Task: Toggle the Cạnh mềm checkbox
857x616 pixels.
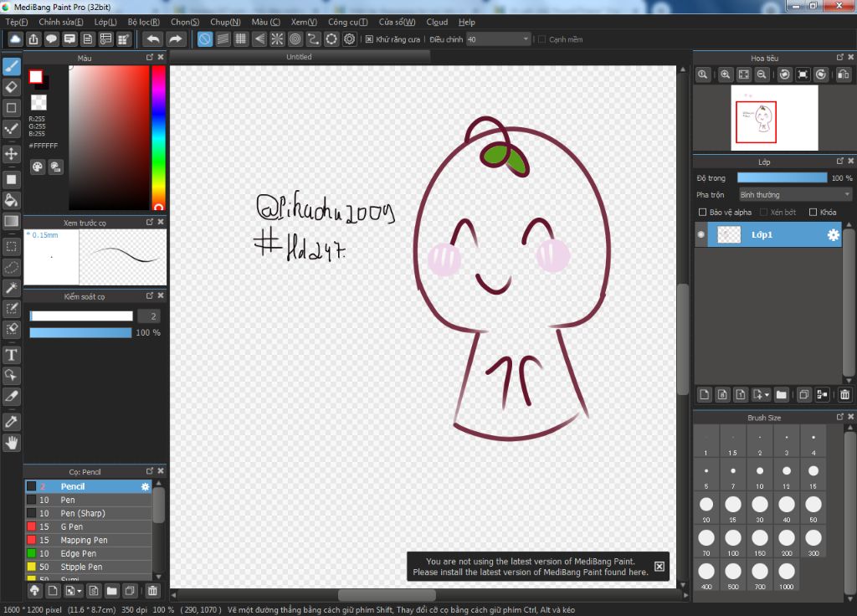Action: pyautogui.click(x=542, y=39)
